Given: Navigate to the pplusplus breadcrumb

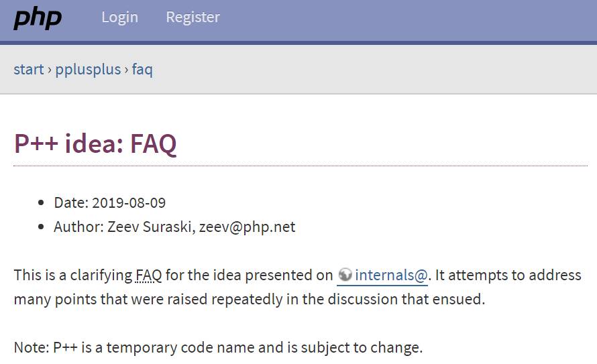Looking at the screenshot, I should [88, 69].
